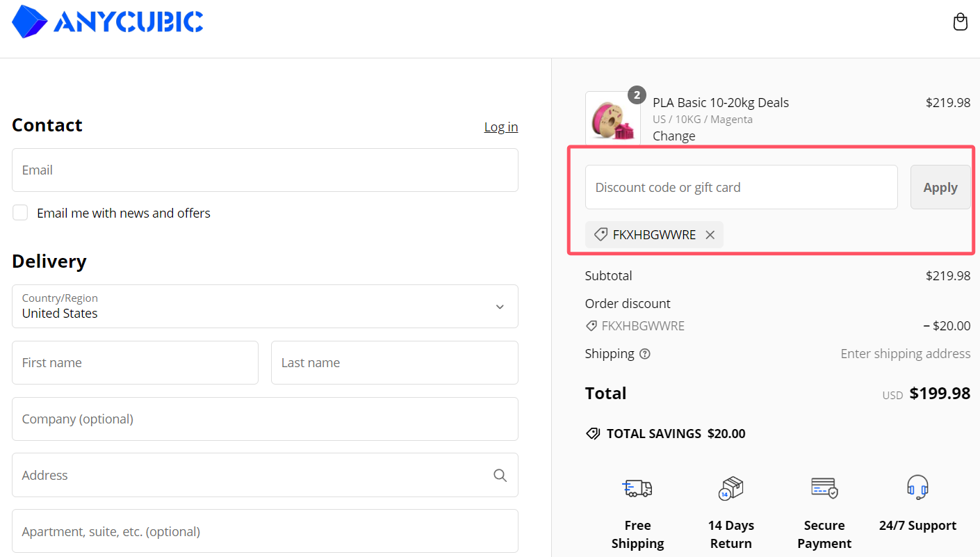Click the quantity badge 2 on product
This screenshot has width=980, height=557.
(637, 95)
